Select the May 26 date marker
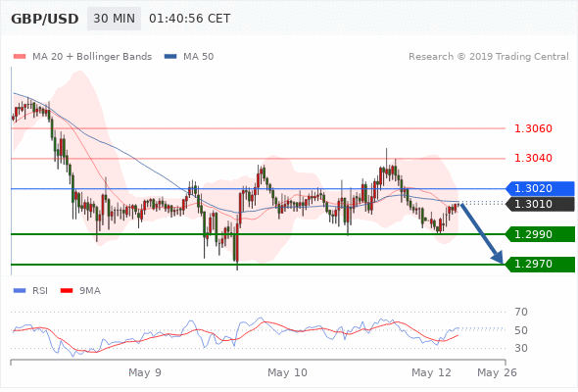This screenshot has height=392, width=578. (x=497, y=372)
